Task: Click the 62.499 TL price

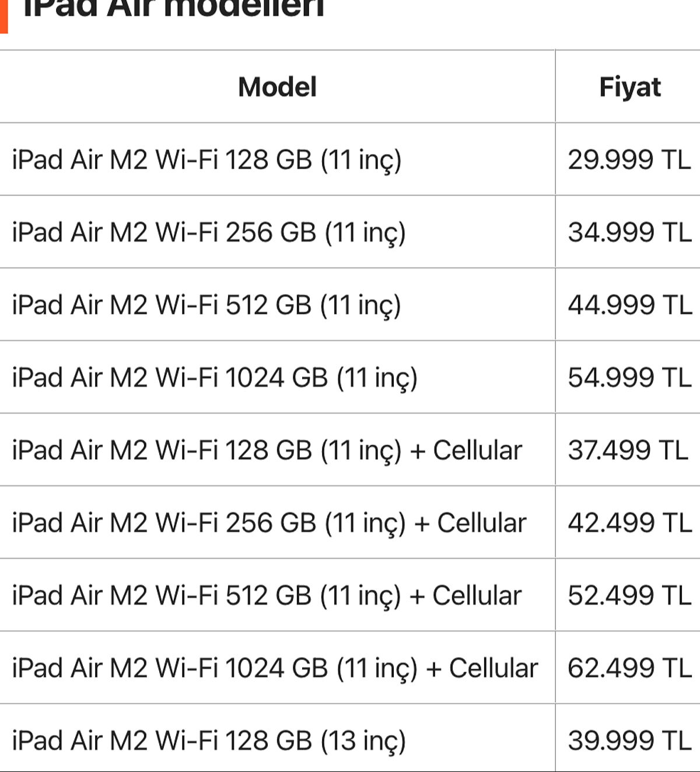Action: click(x=629, y=668)
